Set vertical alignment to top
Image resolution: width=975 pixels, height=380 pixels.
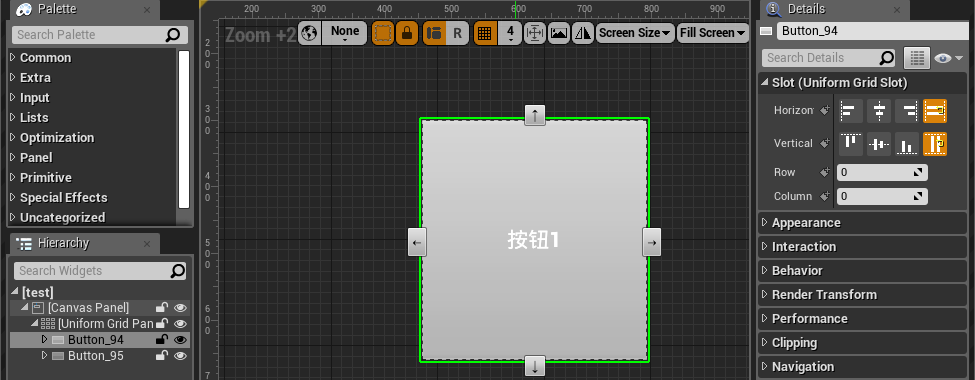click(x=851, y=144)
